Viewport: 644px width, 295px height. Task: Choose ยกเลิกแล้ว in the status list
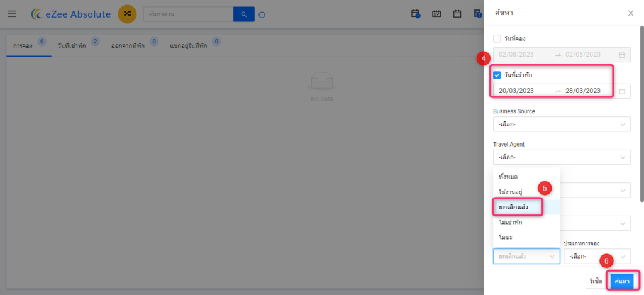point(526,207)
